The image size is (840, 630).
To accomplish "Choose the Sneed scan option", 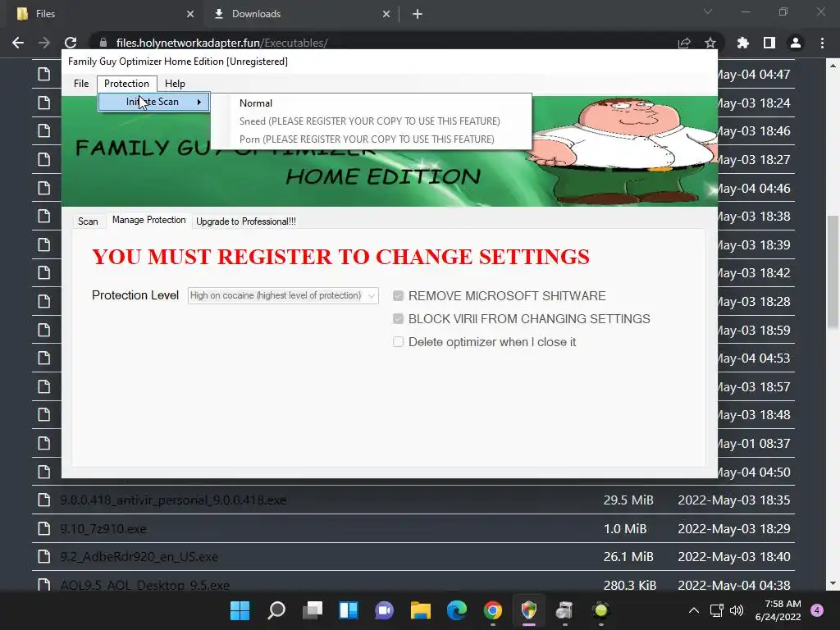I will click(x=370, y=121).
